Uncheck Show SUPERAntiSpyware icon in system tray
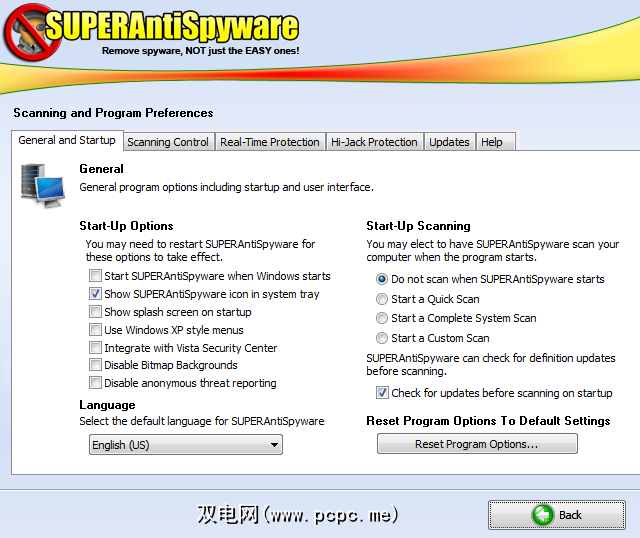 [95, 293]
